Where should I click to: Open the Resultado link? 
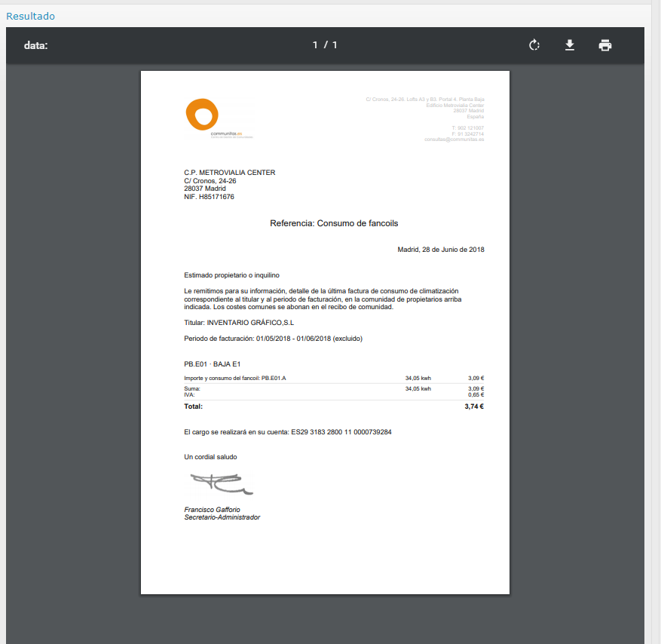30,16
